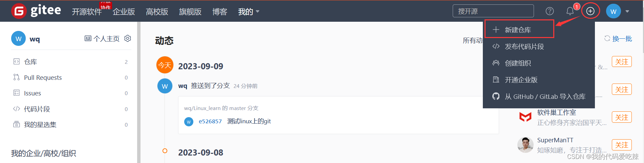This screenshot has width=644, height=163.
Task: Open commit link e526857
Action: coord(210,121)
